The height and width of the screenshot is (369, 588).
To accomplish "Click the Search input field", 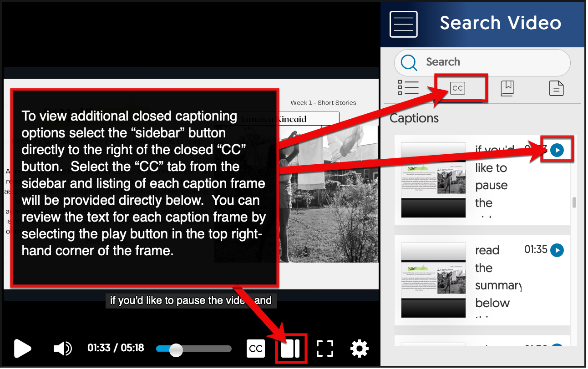I will pos(492,62).
